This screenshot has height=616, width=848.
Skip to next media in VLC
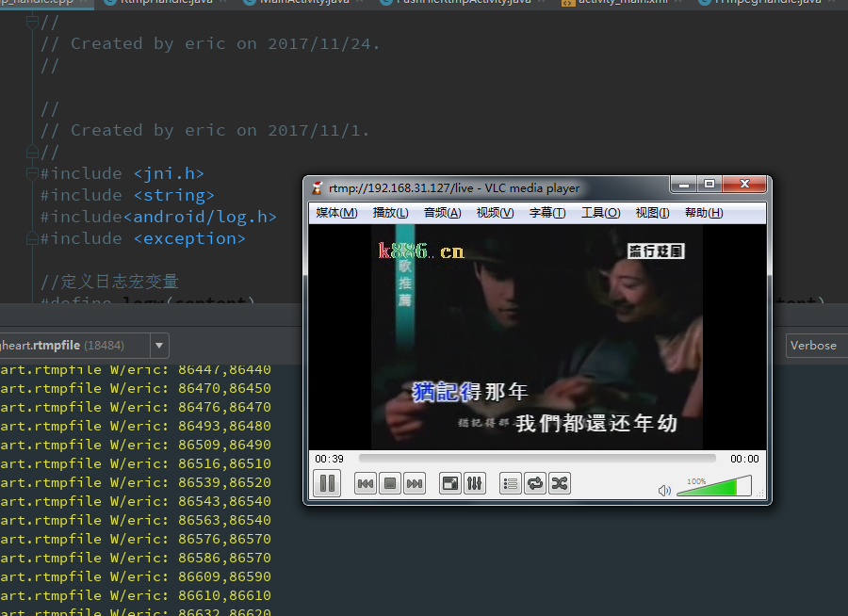tap(415, 483)
